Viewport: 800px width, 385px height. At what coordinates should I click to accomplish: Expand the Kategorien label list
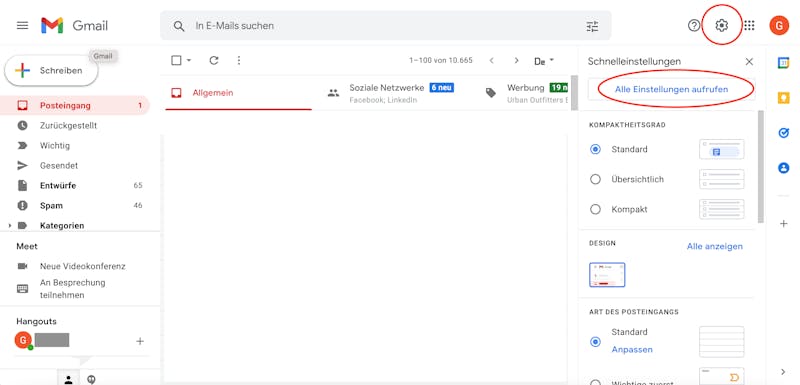pyautogui.click(x=10, y=225)
